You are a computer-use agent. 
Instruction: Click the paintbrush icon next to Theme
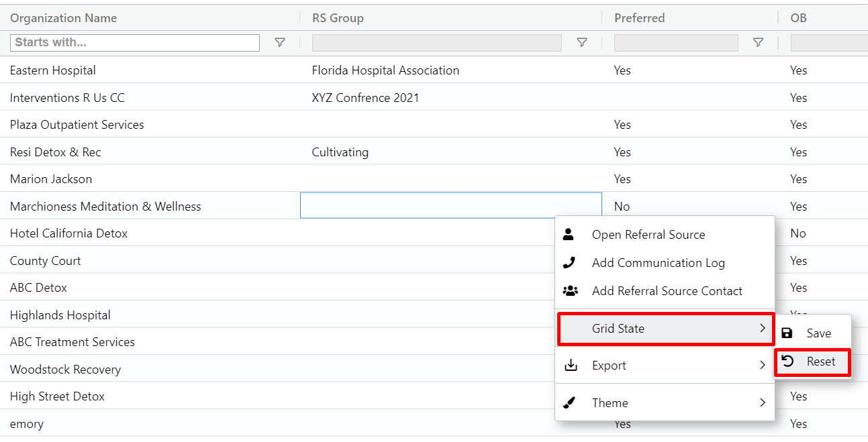(x=569, y=403)
